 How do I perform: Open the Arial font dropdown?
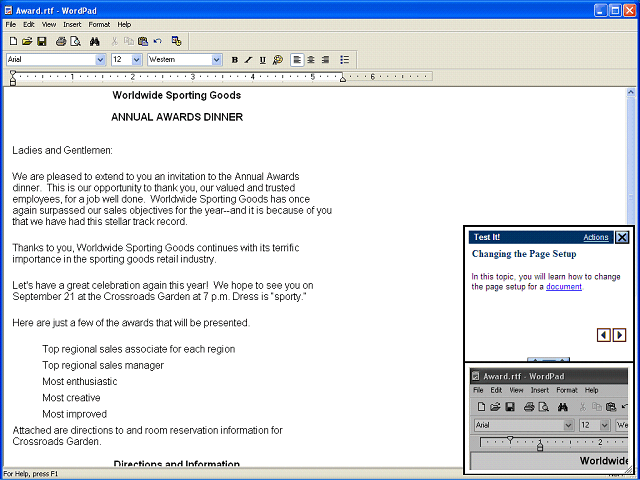coord(100,60)
